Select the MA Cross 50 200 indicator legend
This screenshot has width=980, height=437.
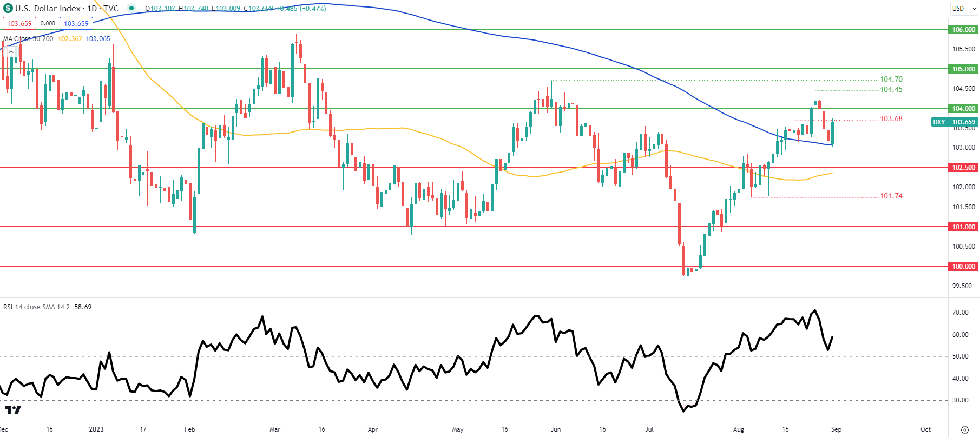click(x=28, y=38)
